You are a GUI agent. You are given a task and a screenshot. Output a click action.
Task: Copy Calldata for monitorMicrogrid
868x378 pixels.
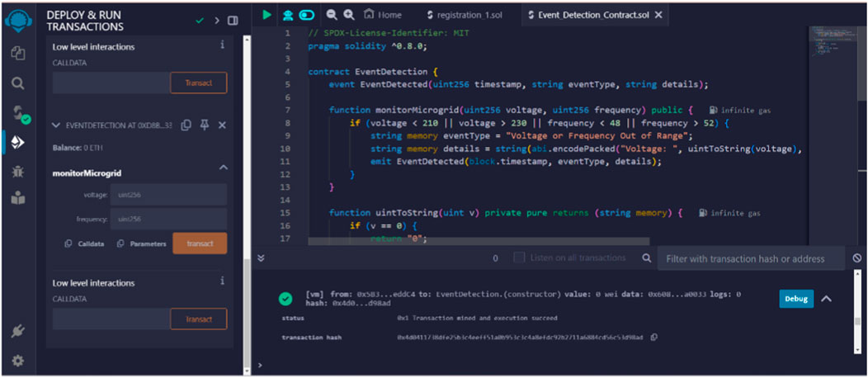84,243
